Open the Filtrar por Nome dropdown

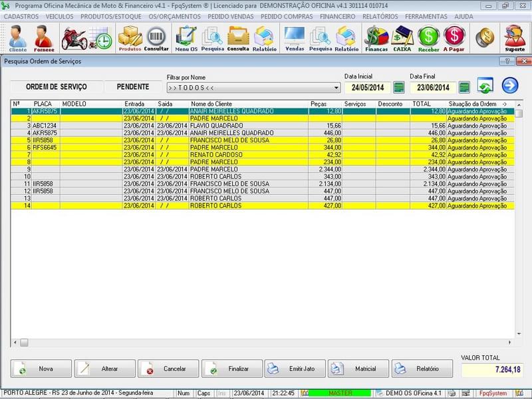[x=335, y=87]
